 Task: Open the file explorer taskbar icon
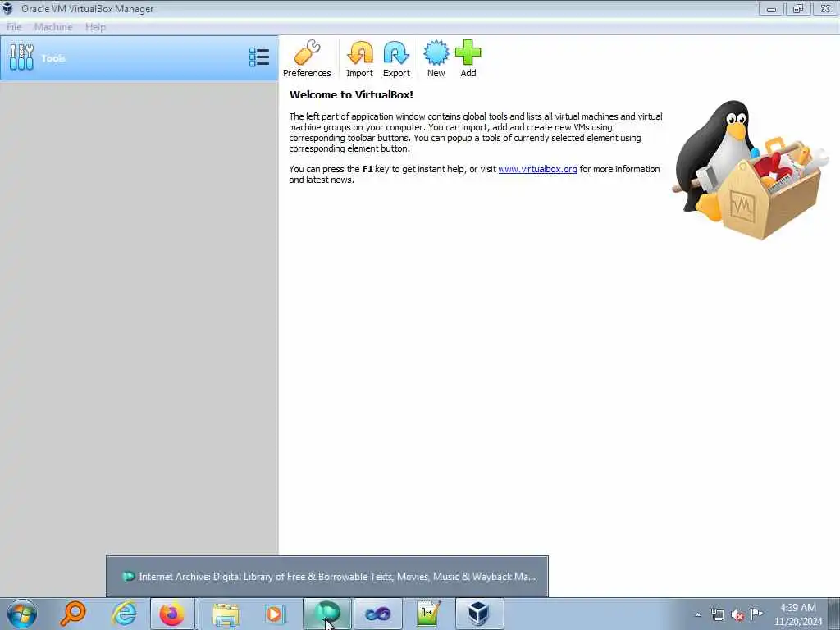point(226,614)
